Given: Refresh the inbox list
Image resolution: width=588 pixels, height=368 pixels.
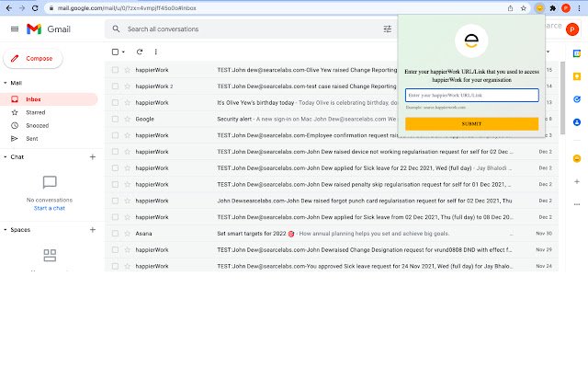Looking at the screenshot, I should [x=140, y=52].
